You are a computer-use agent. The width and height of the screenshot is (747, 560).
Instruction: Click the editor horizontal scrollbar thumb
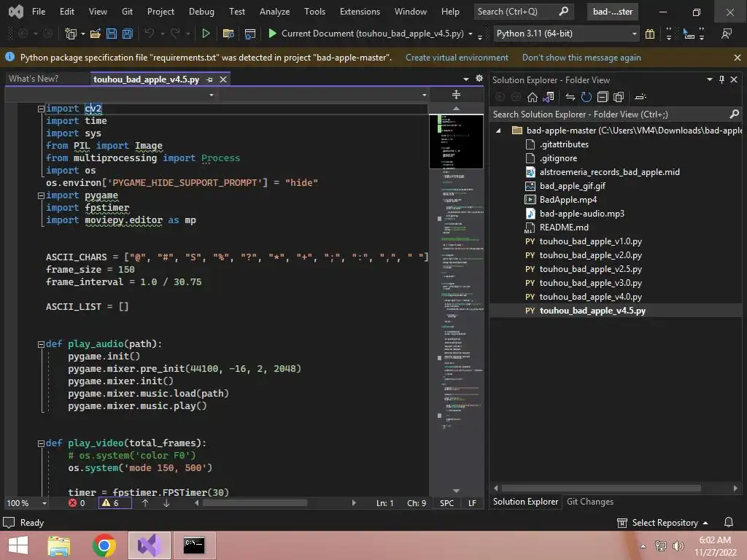tap(255, 503)
